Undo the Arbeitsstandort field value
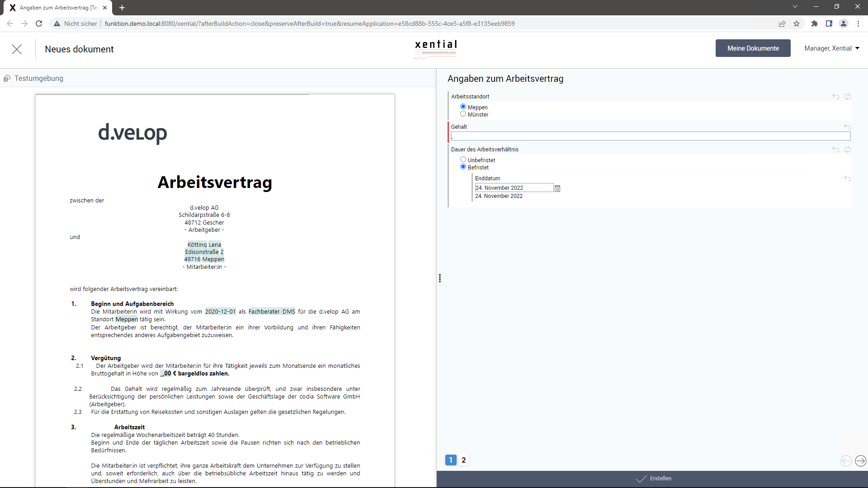Image resolution: width=868 pixels, height=488 pixels. pyautogui.click(x=835, y=97)
